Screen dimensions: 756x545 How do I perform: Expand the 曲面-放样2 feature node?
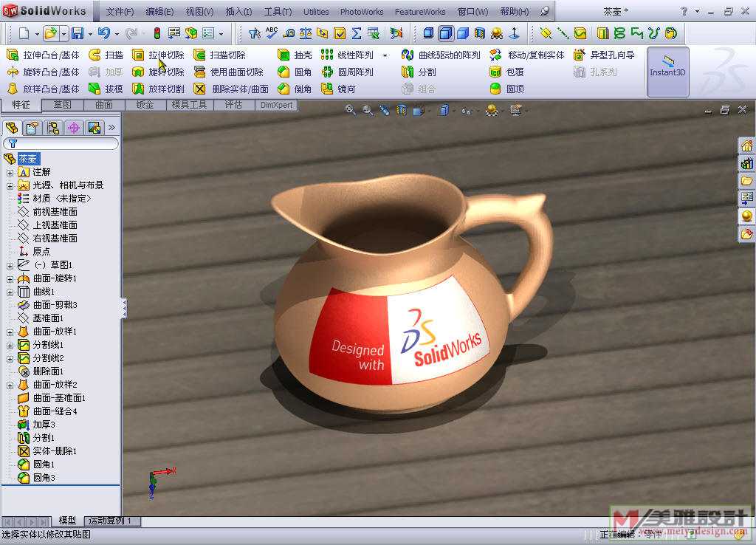(10, 385)
